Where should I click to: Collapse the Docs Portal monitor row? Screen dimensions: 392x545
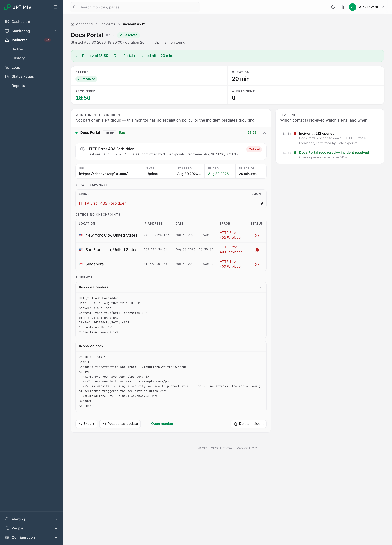264,133
